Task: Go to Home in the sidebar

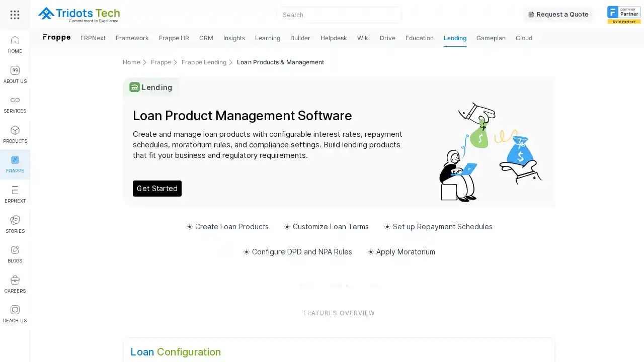Action: [15, 45]
